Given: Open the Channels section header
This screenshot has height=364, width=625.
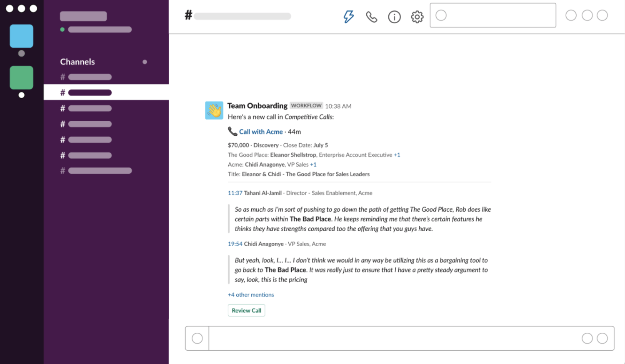Looking at the screenshot, I should pos(77,62).
